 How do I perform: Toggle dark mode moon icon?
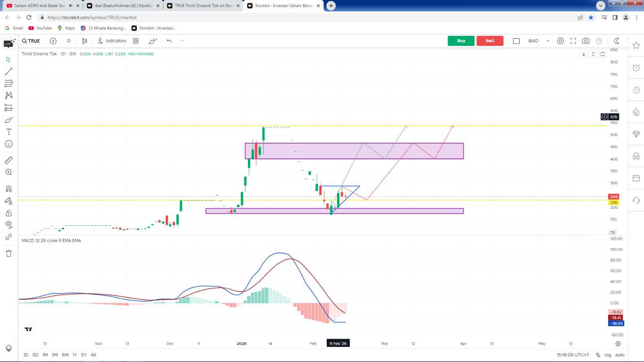click(616, 41)
